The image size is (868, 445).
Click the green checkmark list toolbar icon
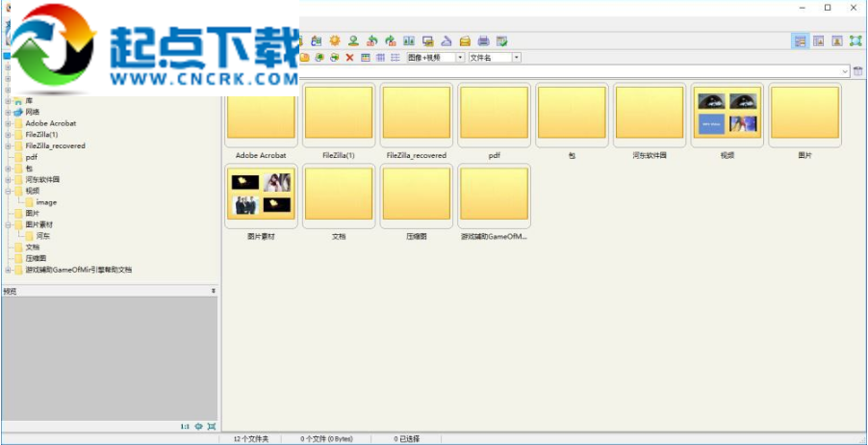click(502, 41)
